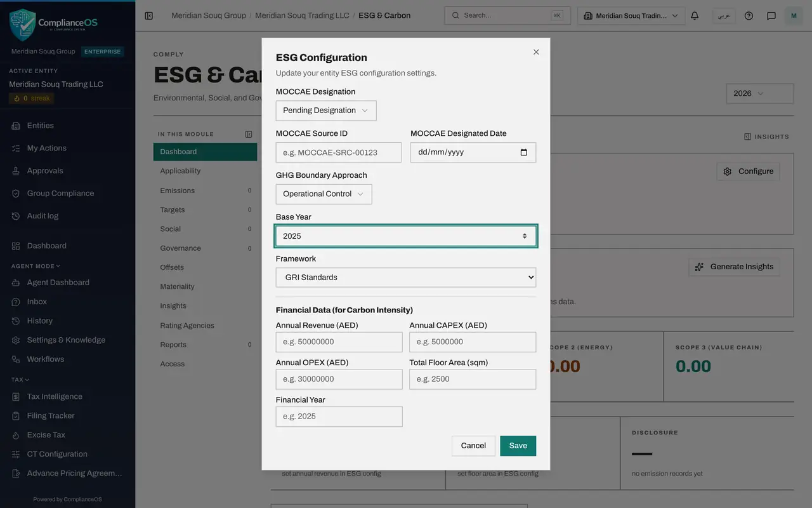This screenshot has width=812, height=508.
Task: Open Meridian Souq Group breadcrumb
Action: tap(209, 15)
